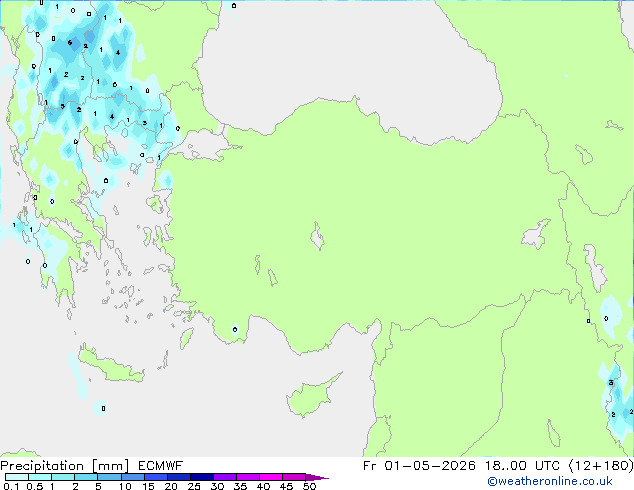Click the legend label "0.5"
The image size is (634, 490).
click(35, 486)
